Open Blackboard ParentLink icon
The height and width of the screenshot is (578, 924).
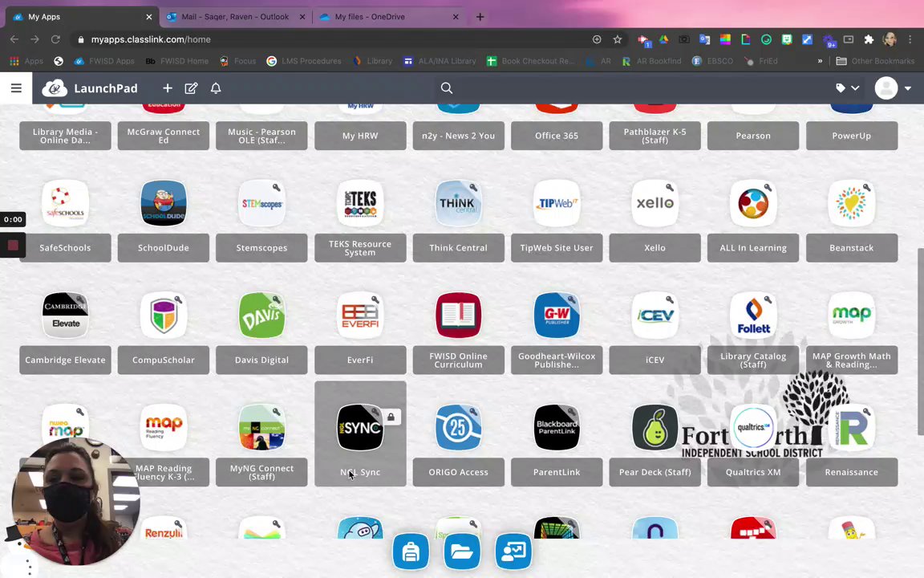click(x=557, y=427)
